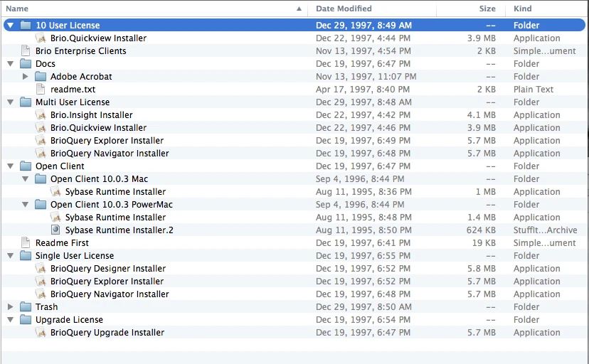Click the Trash folder name

pyautogui.click(x=46, y=307)
